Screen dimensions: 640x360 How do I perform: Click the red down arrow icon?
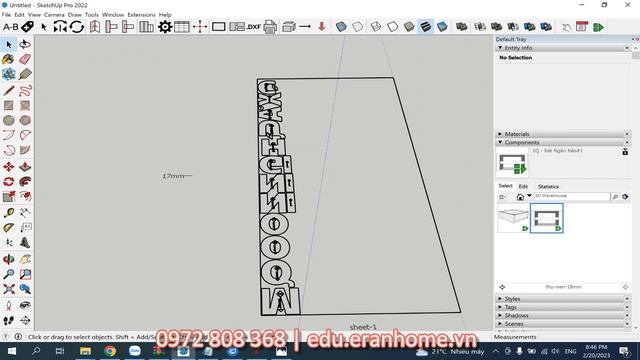[x=322, y=27]
